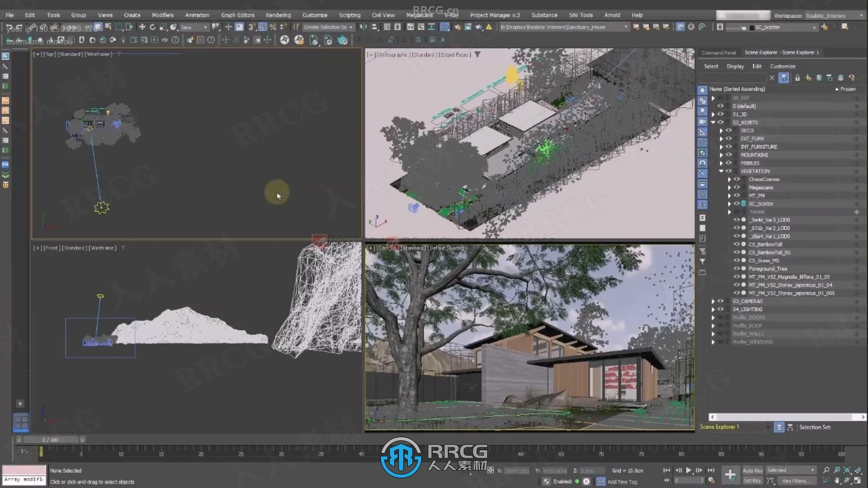Toggle Display Lights filter in Scene Explorer
868x488 pixels.
[703, 111]
